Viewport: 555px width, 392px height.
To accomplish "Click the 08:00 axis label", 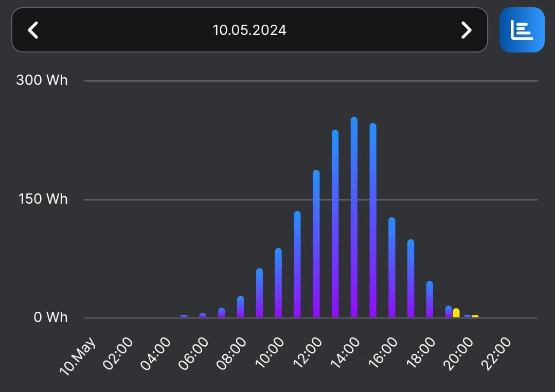I will (231, 353).
